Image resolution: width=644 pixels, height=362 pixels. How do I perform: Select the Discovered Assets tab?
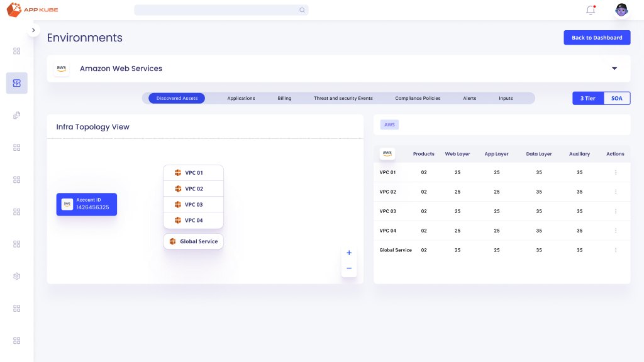(x=177, y=98)
